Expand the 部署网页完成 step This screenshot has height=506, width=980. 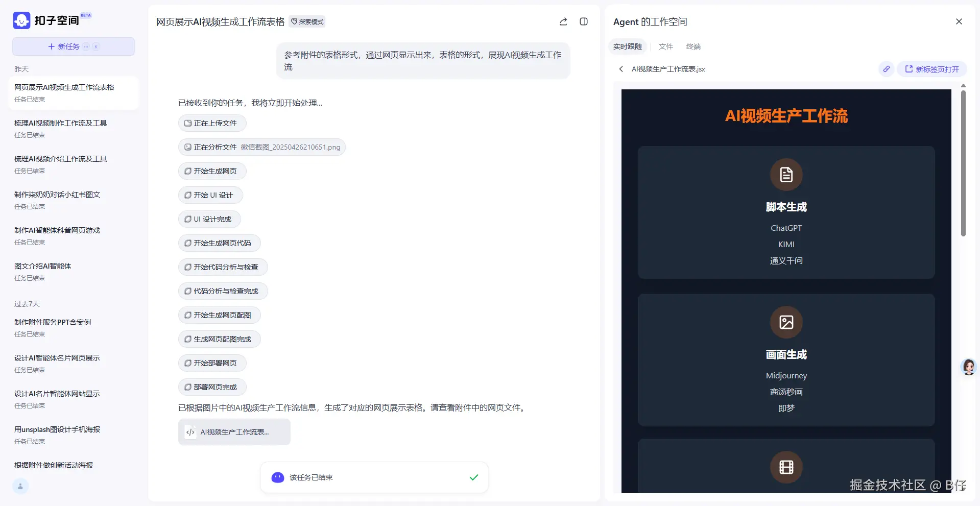[212, 387]
